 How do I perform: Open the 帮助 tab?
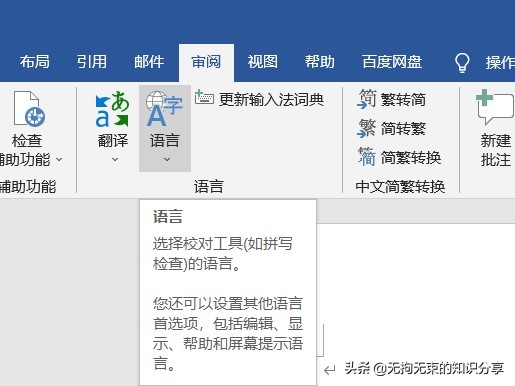point(320,62)
